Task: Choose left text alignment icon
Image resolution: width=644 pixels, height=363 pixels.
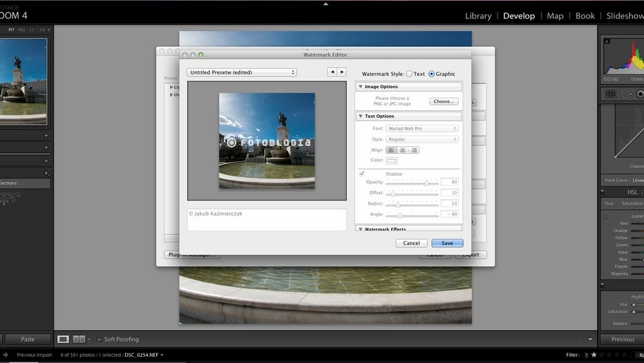Action: [391, 150]
